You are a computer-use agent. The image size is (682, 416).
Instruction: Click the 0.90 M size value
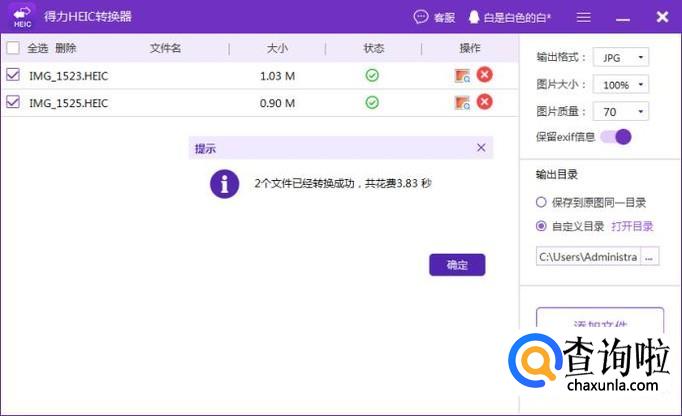277,103
